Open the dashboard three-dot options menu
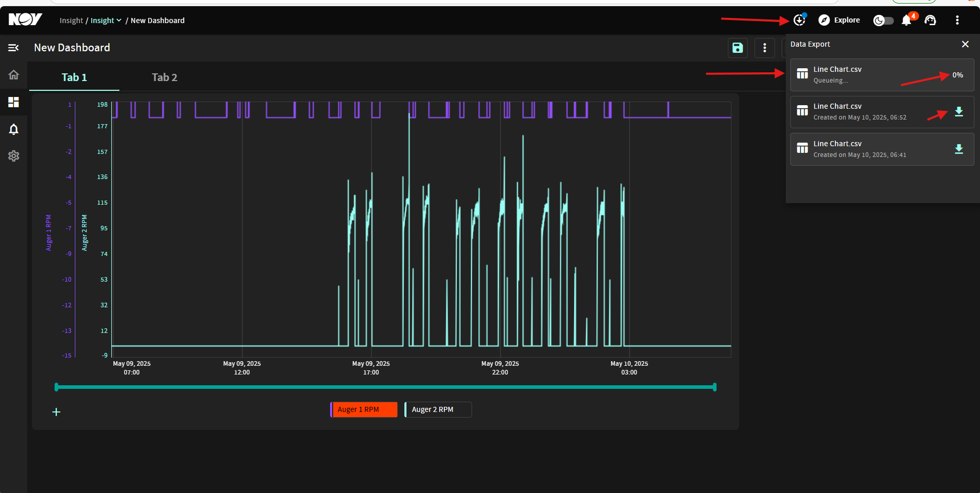The width and height of the screenshot is (980, 493). click(x=765, y=48)
